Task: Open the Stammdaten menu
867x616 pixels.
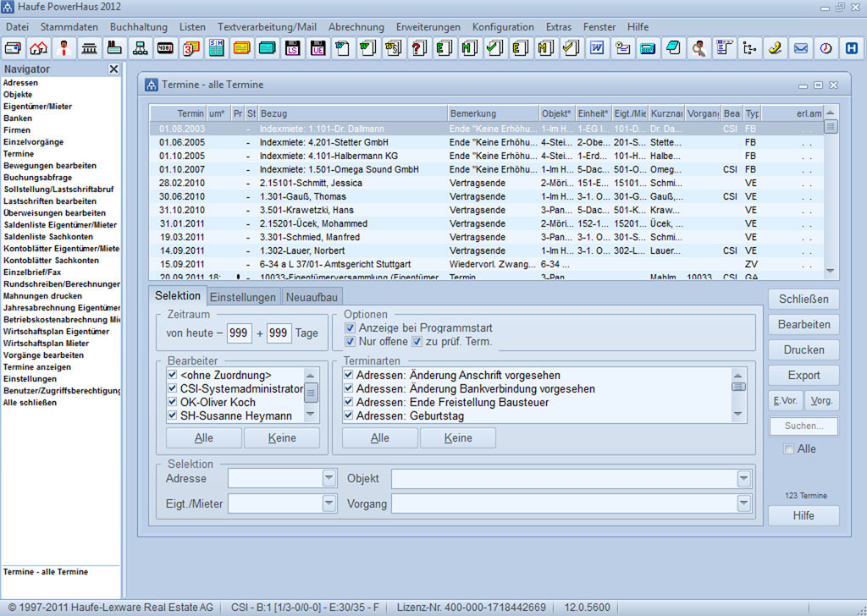Action: (69, 26)
